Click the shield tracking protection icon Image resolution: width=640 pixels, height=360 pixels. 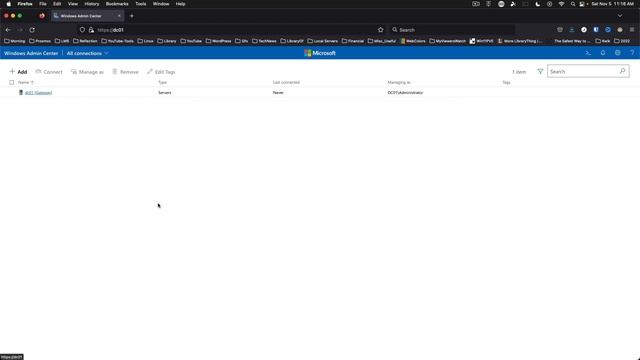(82, 30)
